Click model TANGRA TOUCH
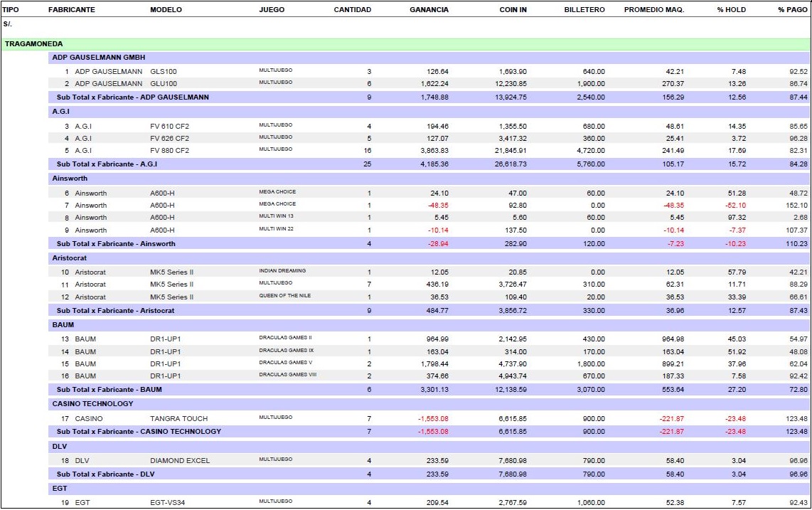812x510 pixels. tap(179, 418)
